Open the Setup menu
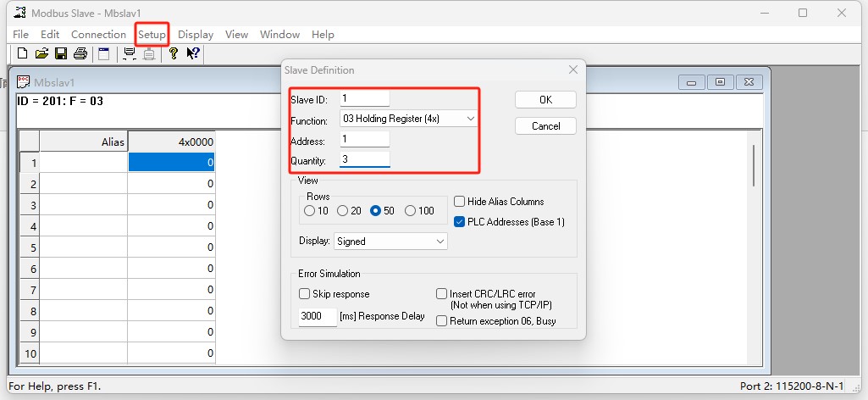This screenshot has height=400, width=868. (152, 35)
